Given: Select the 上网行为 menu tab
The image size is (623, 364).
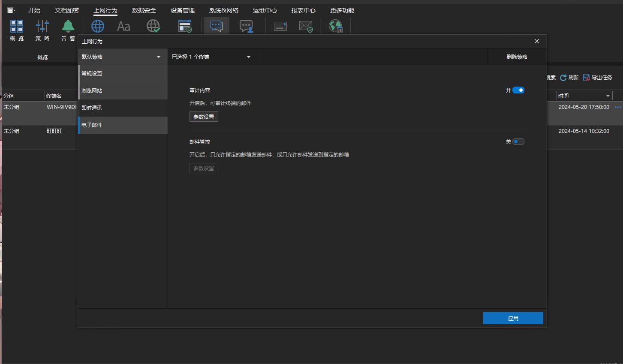Looking at the screenshot, I should [105, 10].
